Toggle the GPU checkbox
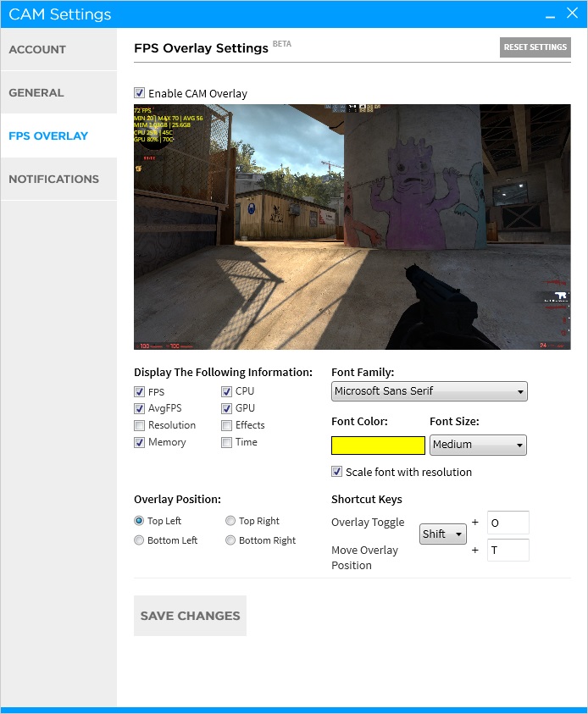Image resolution: width=588 pixels, height=714 pixels. 226,408
